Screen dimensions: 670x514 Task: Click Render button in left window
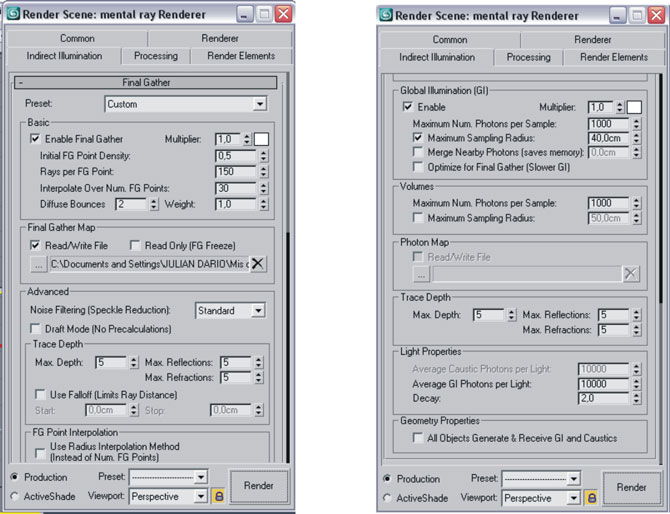tap(259, 486)
